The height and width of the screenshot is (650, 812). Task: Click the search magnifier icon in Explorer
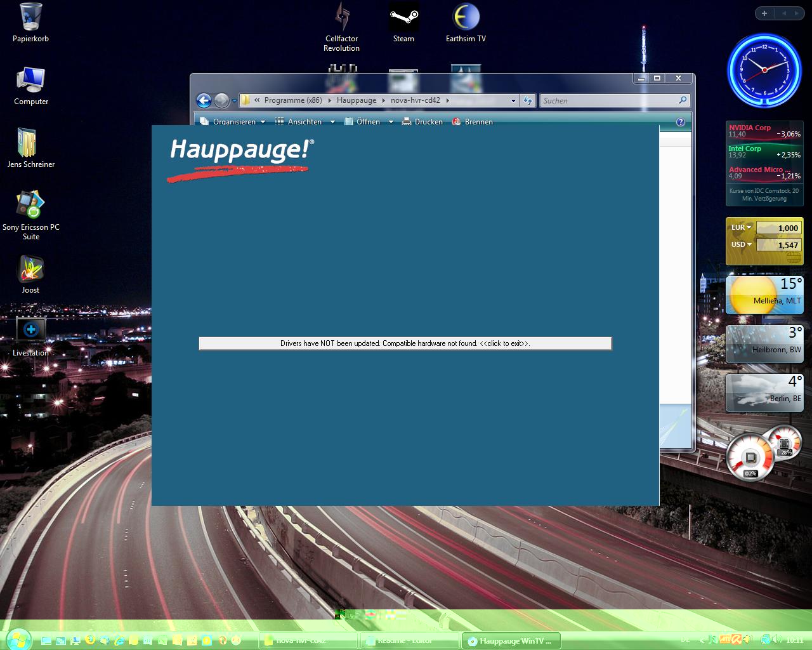tap(683, 100)
